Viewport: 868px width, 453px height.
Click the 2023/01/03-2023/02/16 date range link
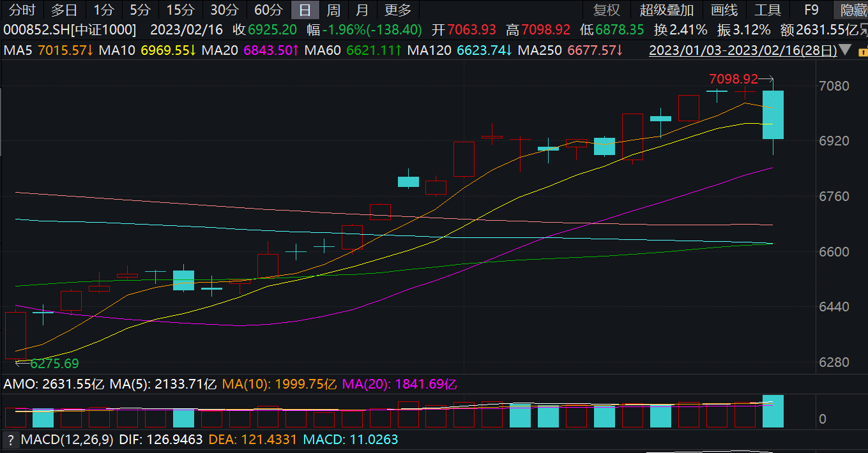click(742, 50)
